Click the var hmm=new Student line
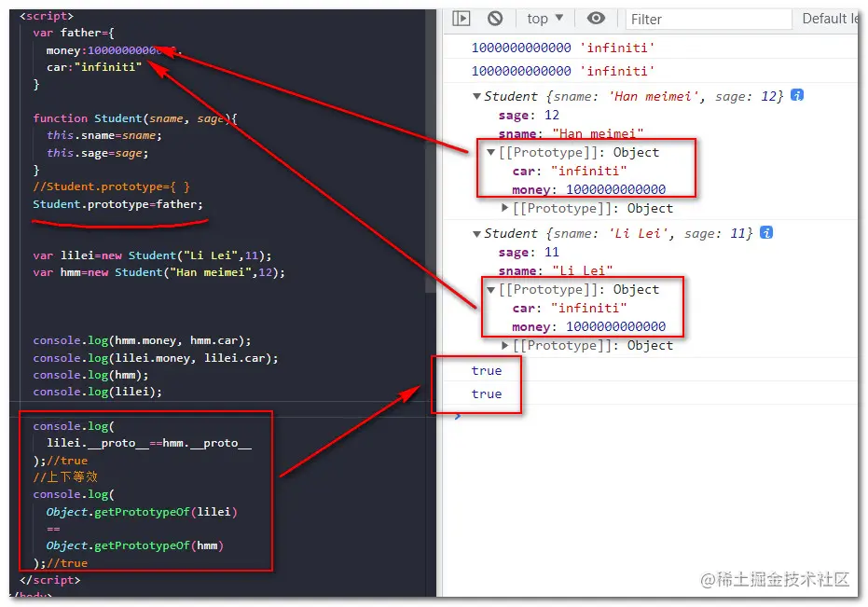Viewport: 868px width, 607px height. pos(158,272)
